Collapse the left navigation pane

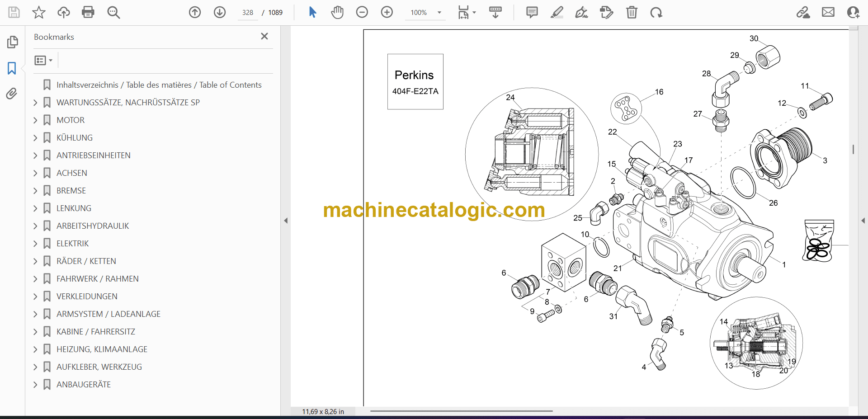tap(286, 221)
